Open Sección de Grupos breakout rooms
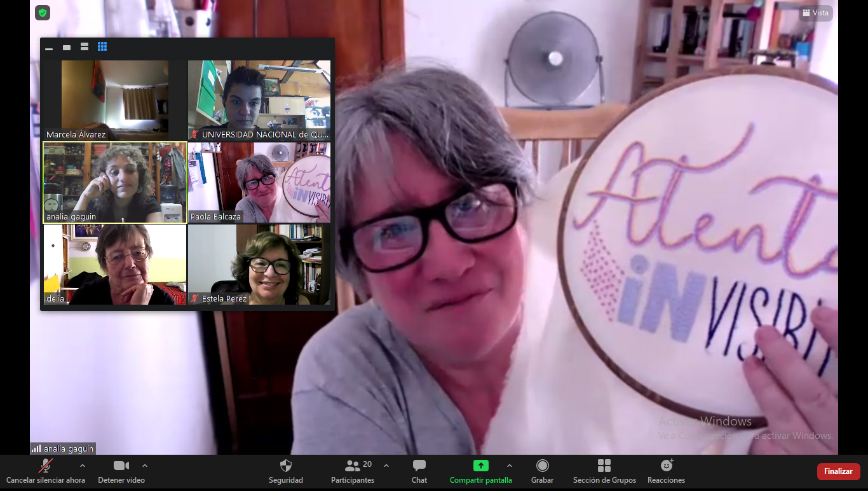This screenshot has height=491, width=868. 604,471
